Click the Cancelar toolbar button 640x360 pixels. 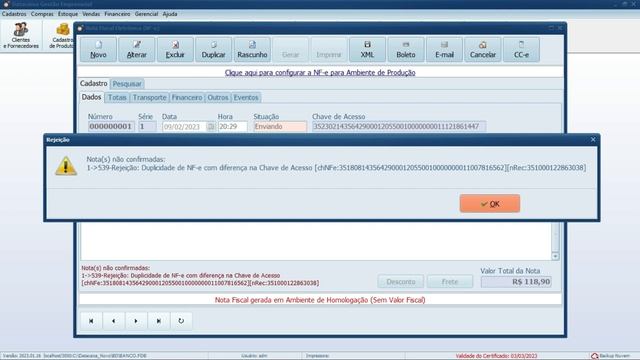482,50
